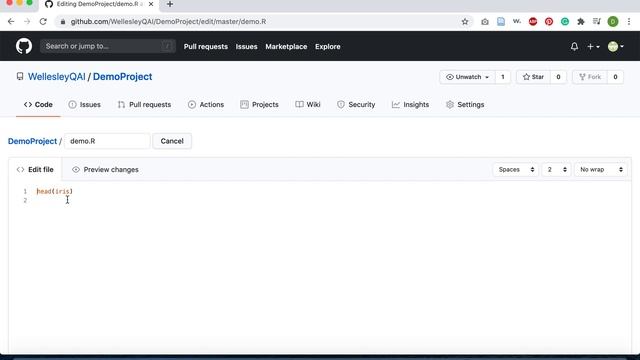Switch to the repository Settings tab

(x=465, y=104)
